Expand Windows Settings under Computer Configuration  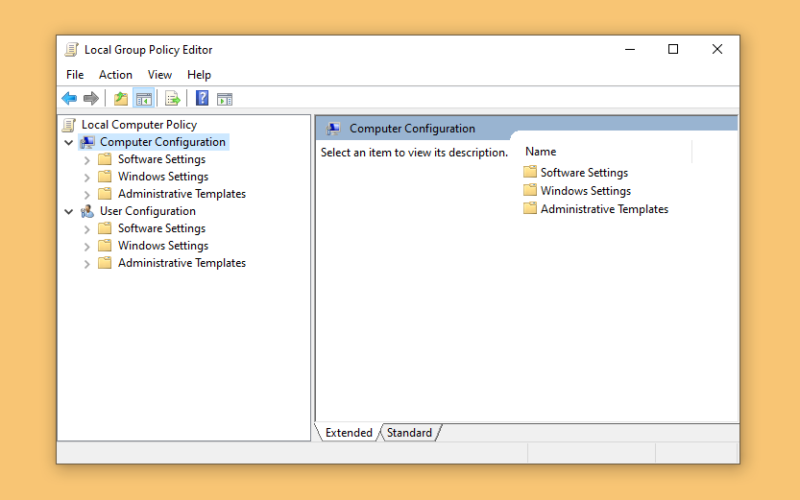87,178
